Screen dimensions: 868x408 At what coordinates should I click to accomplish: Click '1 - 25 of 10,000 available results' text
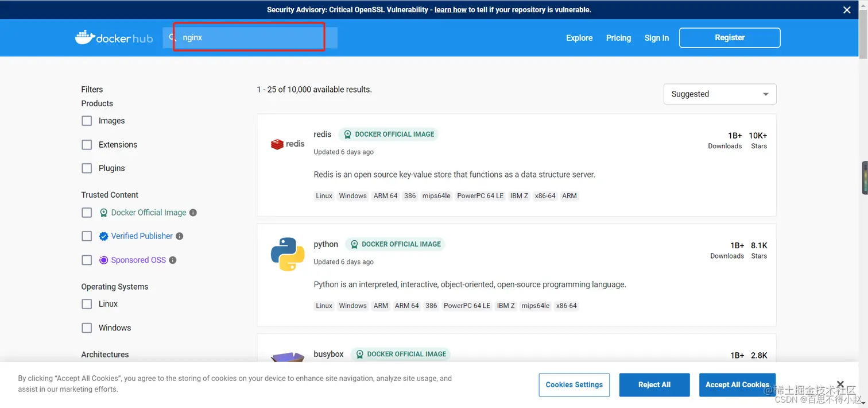point(314,90)
